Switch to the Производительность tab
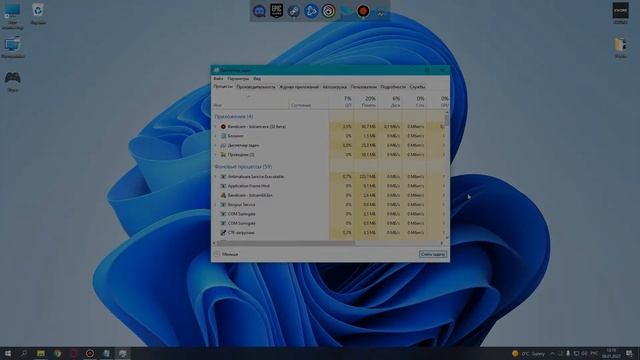This screenshot has height=360, width=640. [x=256, y=87]
